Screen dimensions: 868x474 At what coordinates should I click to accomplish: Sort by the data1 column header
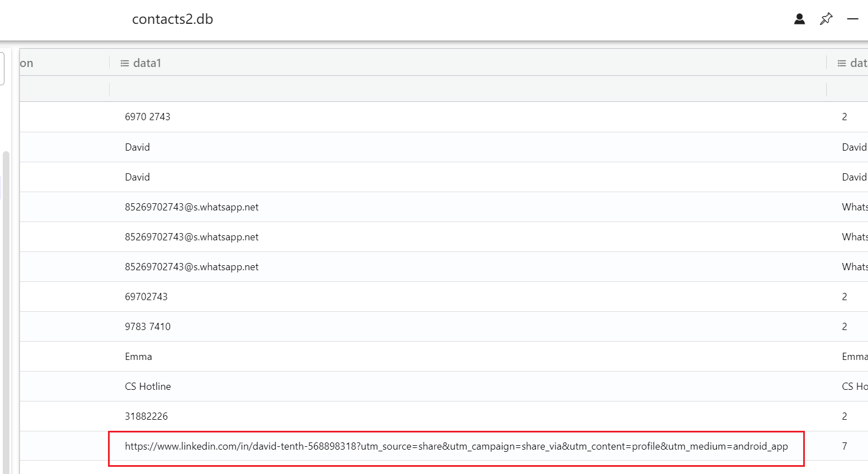click(147, 63)
